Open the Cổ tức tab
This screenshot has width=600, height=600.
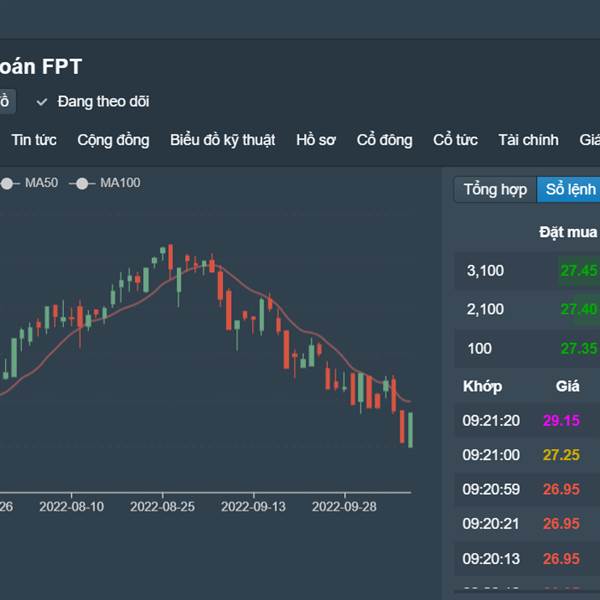455,140
